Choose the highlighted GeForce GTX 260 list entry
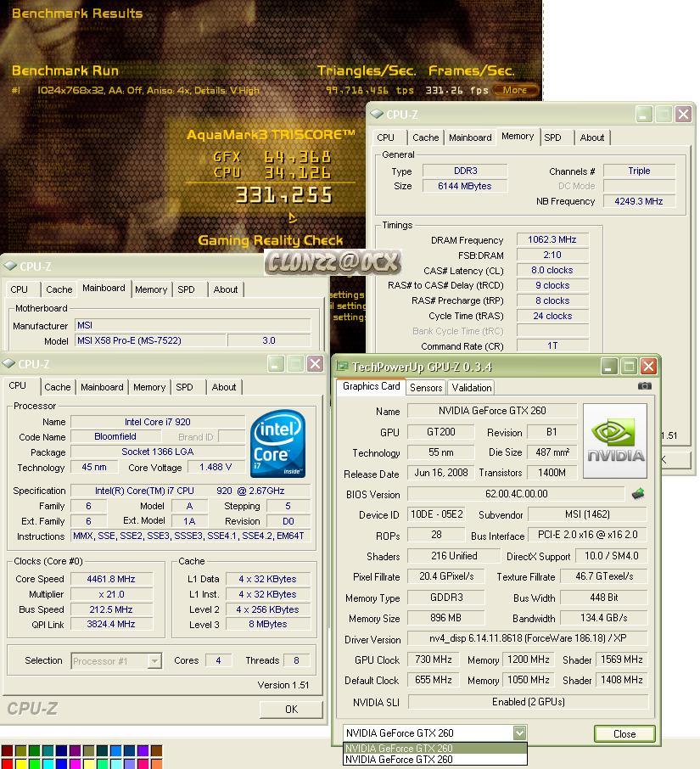Viewport: 700px width, 769px height. tap(435, 749)
